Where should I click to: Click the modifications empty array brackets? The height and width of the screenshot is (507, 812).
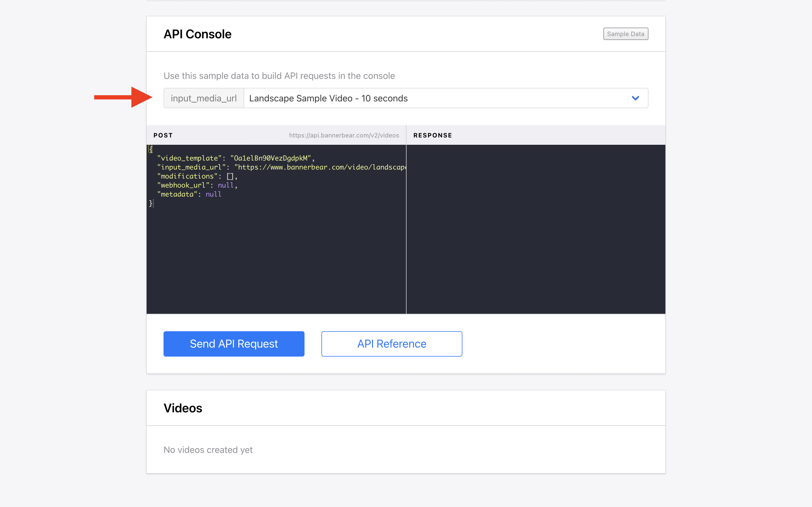pyautogui.click(x=230, y=176)
